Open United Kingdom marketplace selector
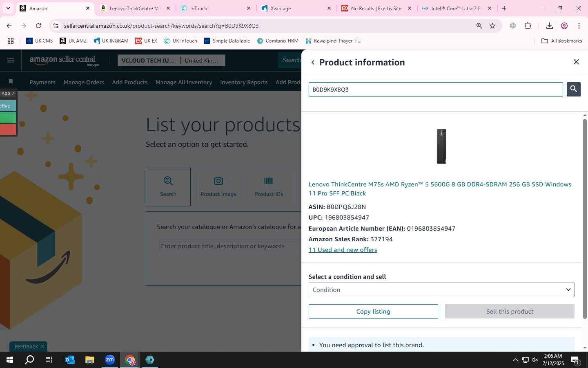The image size is (588, 368). (203, 61)
